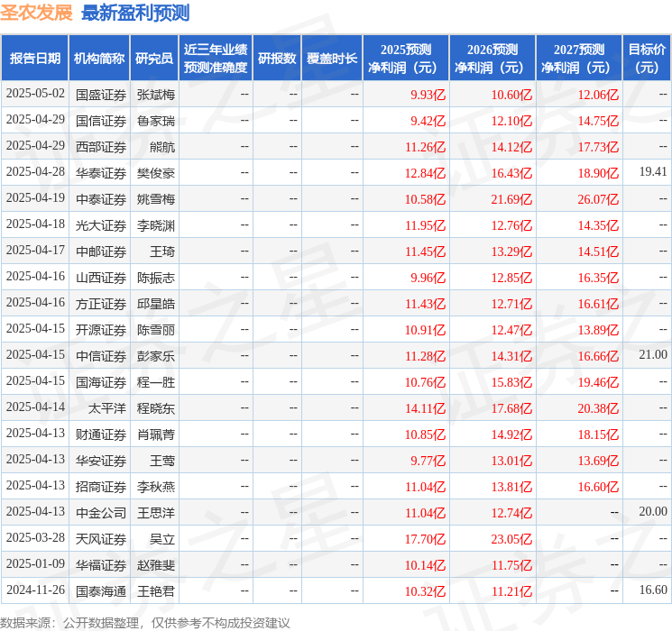Click the 最新盈利预测 heading

coord(135,13)
